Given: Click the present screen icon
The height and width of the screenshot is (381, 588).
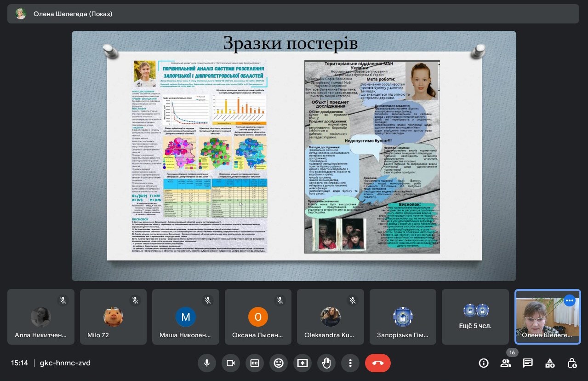Looking at the screenshot, I should pos(303,363).
